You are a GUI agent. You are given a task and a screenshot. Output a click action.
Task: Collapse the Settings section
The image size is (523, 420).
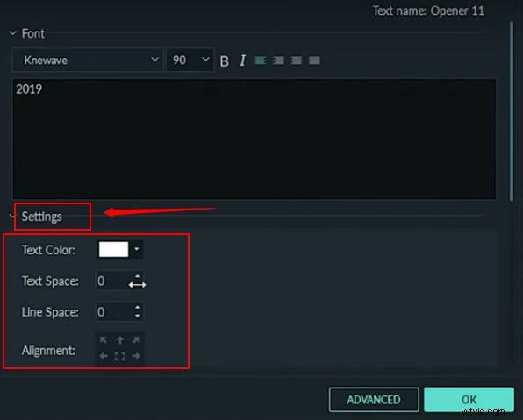coord(12,216)
